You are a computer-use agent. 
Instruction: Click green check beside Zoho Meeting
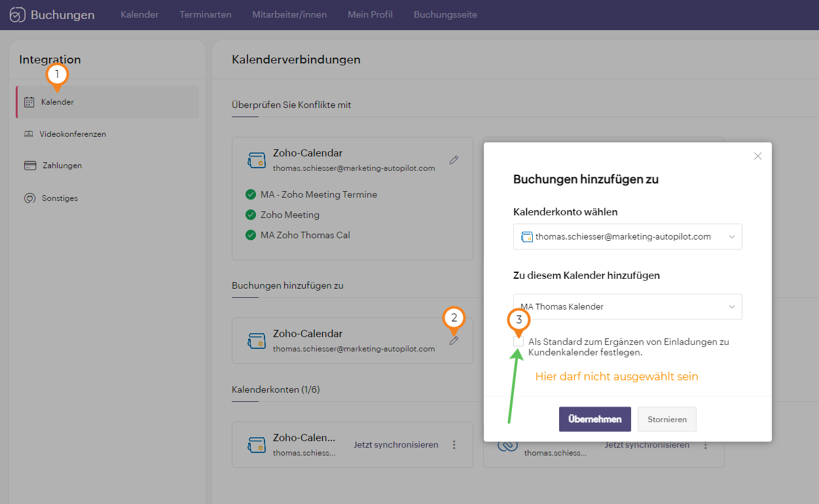click(250, 215)
